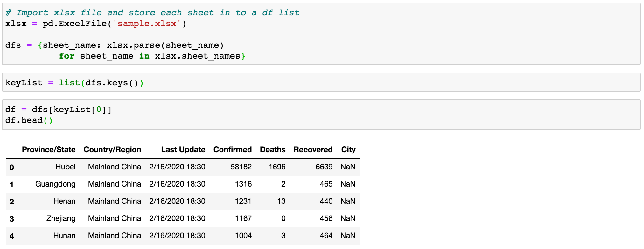The image size is (644, 249).
Task: Click on the df.head() line
Action: click(x=29, y=120)
